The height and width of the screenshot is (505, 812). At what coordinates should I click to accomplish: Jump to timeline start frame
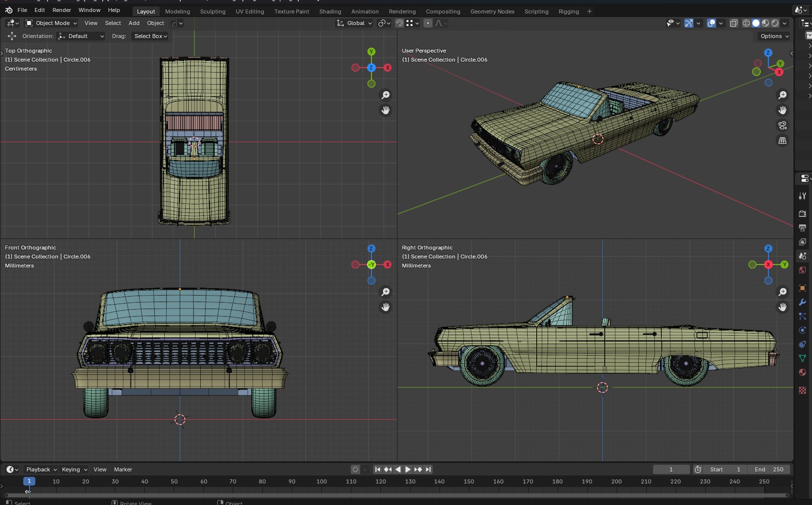pyautogui.click(x=377, y=469)
